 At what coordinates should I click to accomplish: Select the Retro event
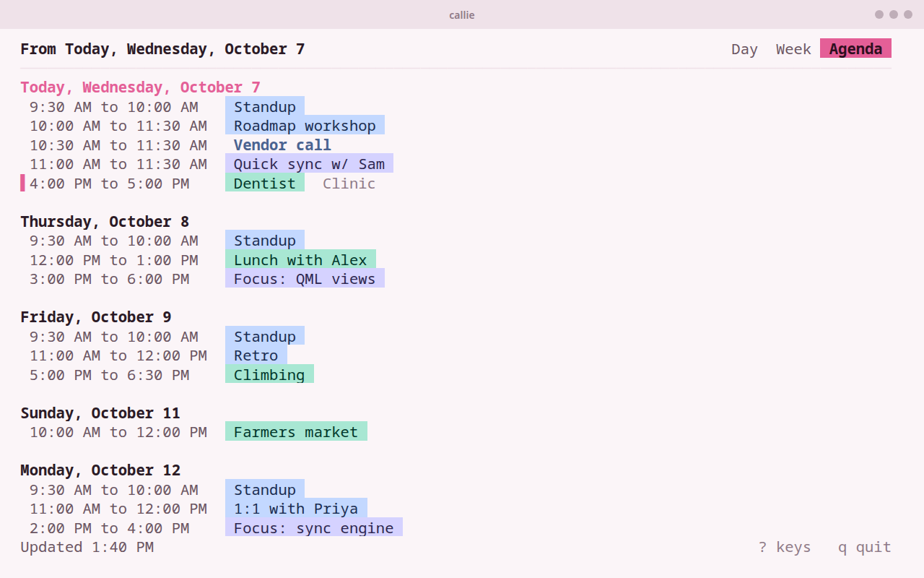[x=256, y=355]
